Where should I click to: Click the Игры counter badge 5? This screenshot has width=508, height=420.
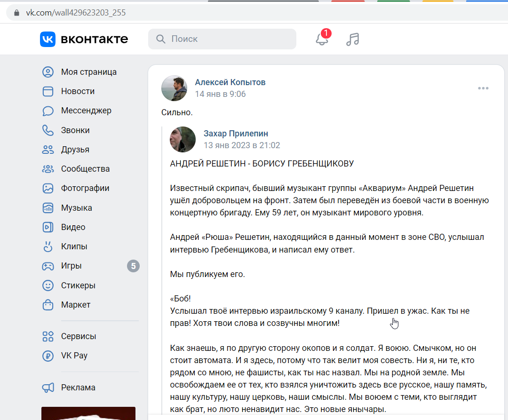click(133, 266)
